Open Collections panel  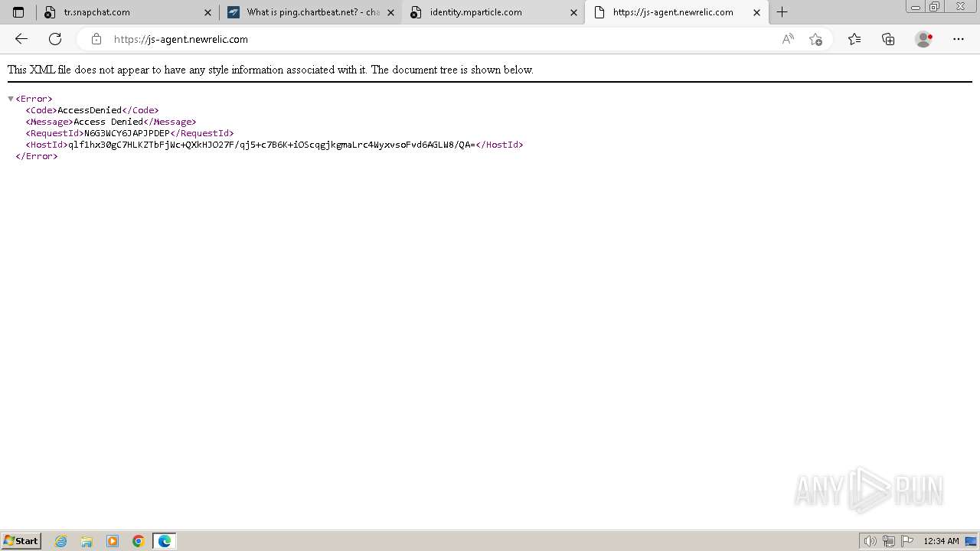point(888,39)
